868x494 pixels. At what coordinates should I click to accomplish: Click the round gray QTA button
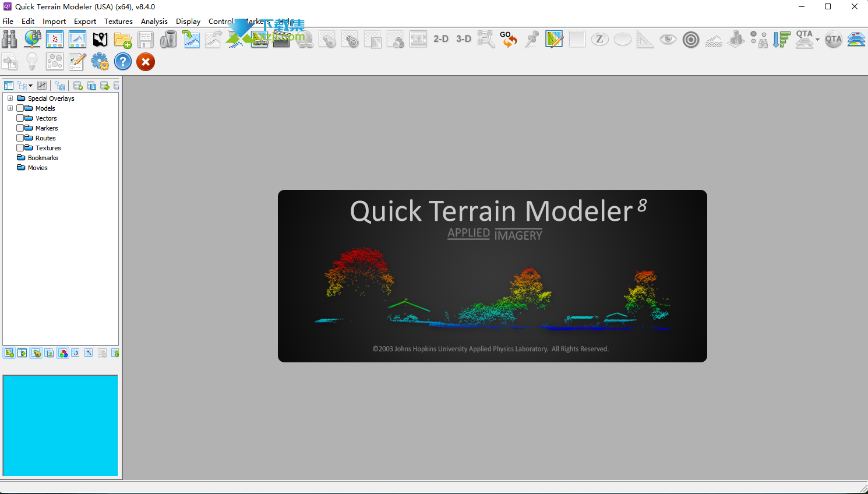pos(834,39)
